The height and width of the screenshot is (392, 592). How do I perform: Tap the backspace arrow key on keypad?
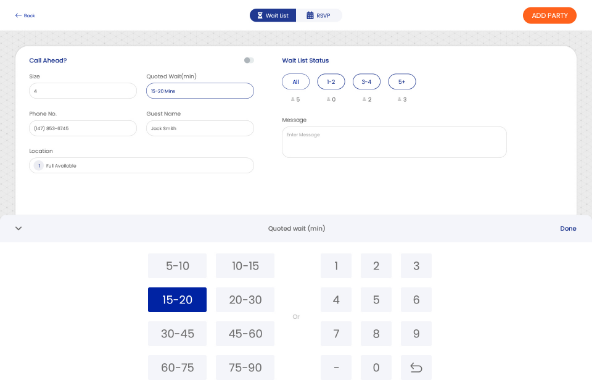pyautogui.click(x=416, y=367)
